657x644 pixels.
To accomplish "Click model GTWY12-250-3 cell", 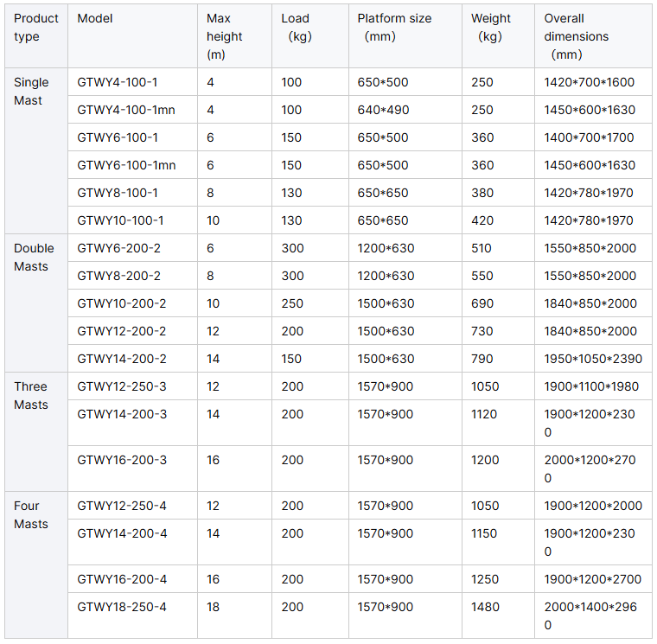I will (122, 386).
